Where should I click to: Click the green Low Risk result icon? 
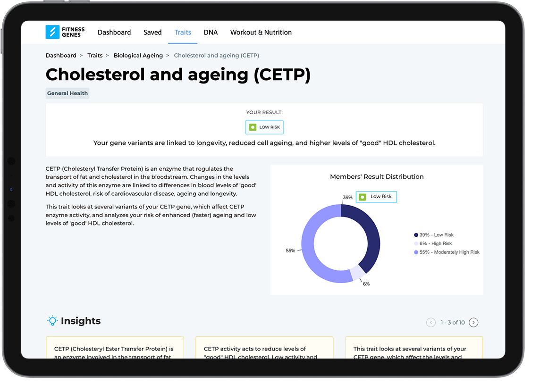click(x=253, y=127)
